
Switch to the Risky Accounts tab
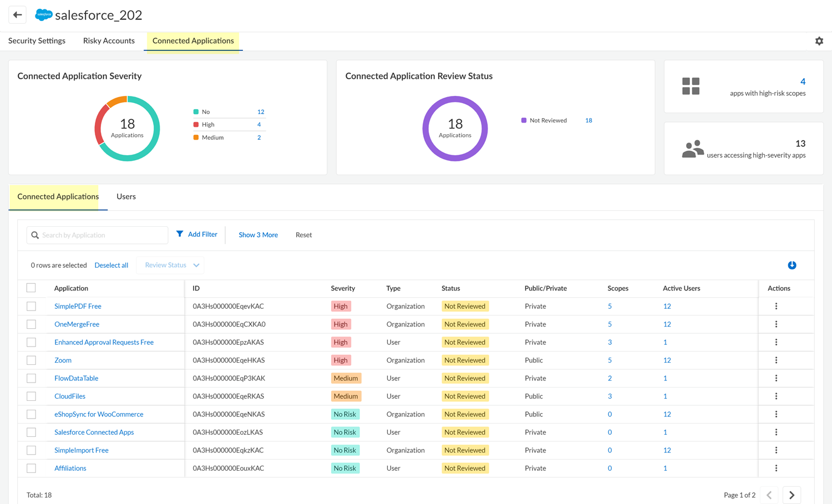click(x=109, y=41)
